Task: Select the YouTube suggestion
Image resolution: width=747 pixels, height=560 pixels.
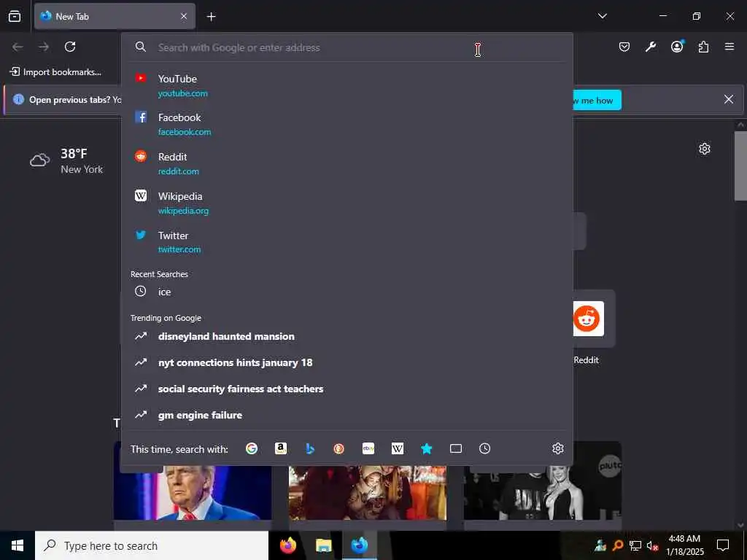Action: [x=347, y=86]
